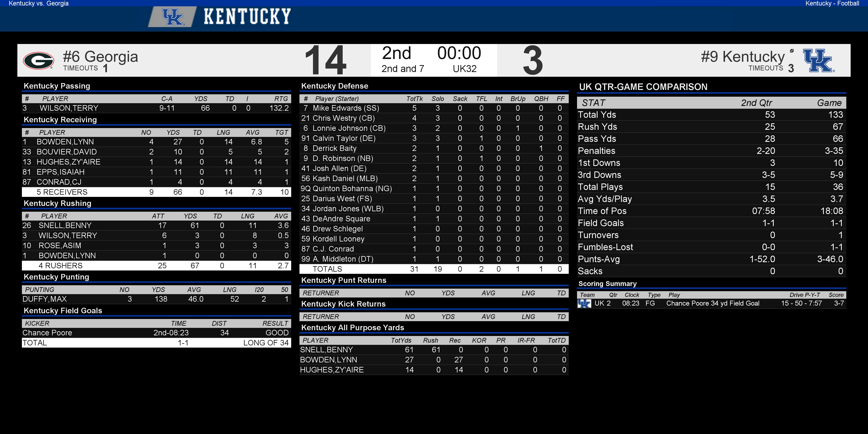Click the Chance Poore 34 yd Field Goal play

[713, 303]
